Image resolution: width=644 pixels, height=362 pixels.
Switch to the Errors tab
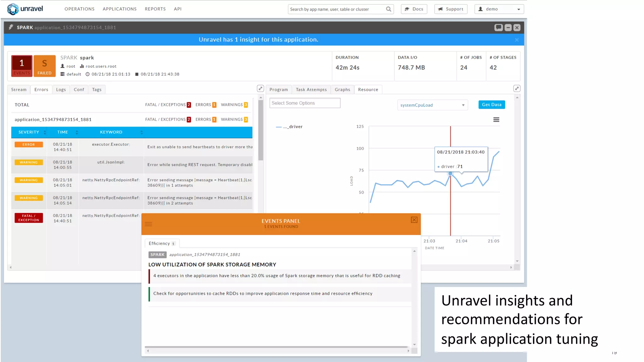pos(41,90)
